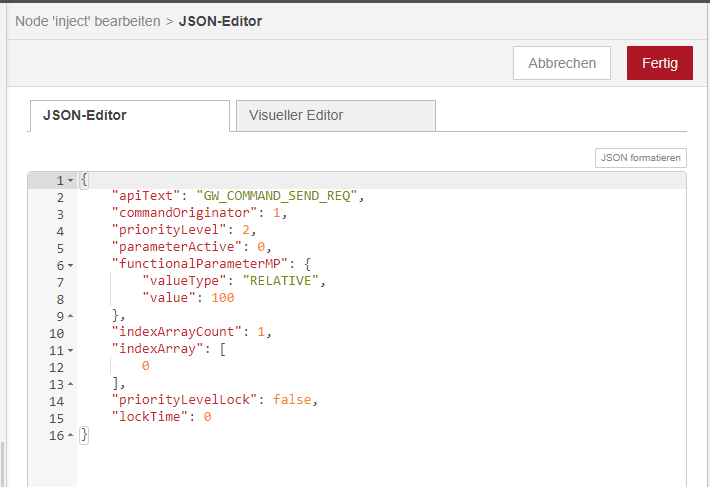Switch to the Visueller Editor tab
The image size is (710, 487).
point(336,115)
